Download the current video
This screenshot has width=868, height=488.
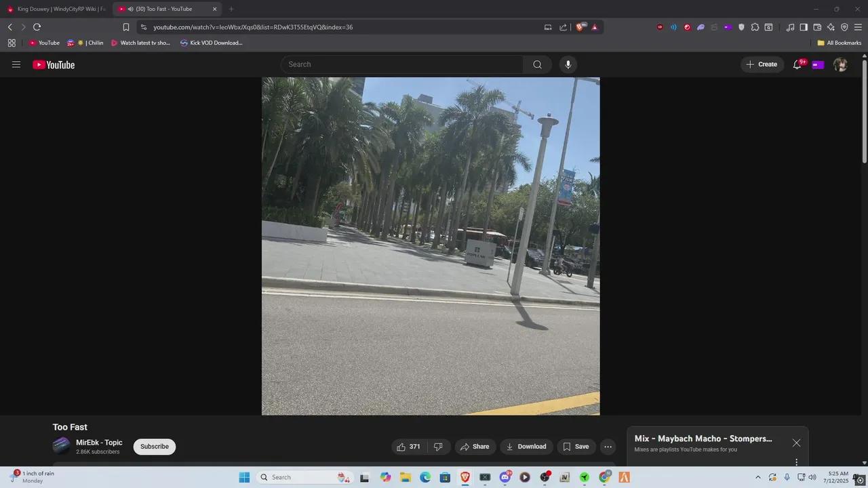click(526, 446)
